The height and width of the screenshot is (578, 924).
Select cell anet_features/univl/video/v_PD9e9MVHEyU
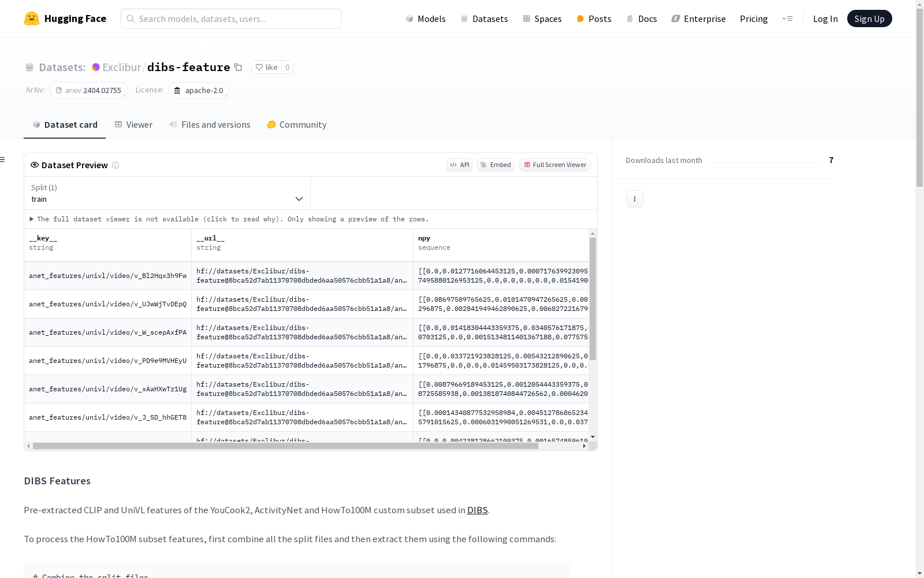point(107,361)
